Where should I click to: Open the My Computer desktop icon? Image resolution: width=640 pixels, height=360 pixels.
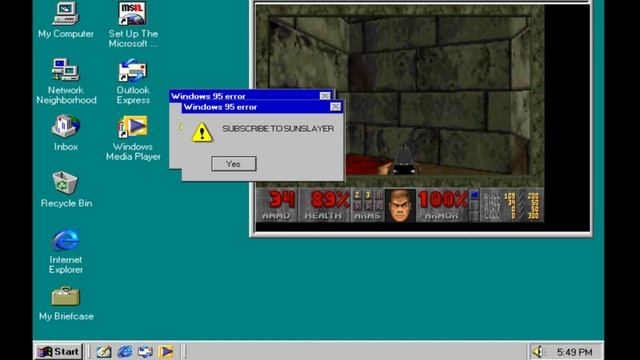pos(66,20)
